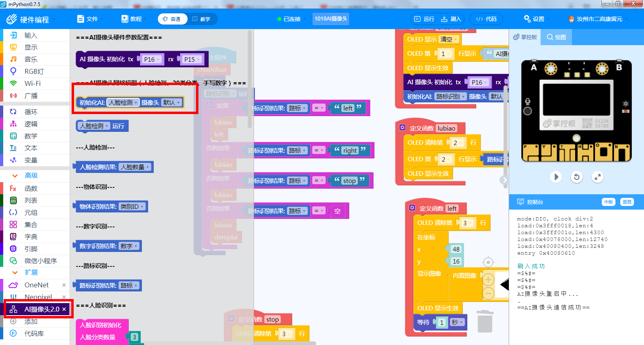
Task: Click the 刷入 flash button
Action: pos(451,19)
